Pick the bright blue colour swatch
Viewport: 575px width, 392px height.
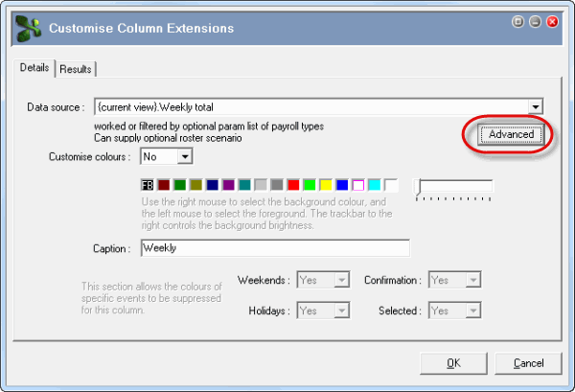342,185
